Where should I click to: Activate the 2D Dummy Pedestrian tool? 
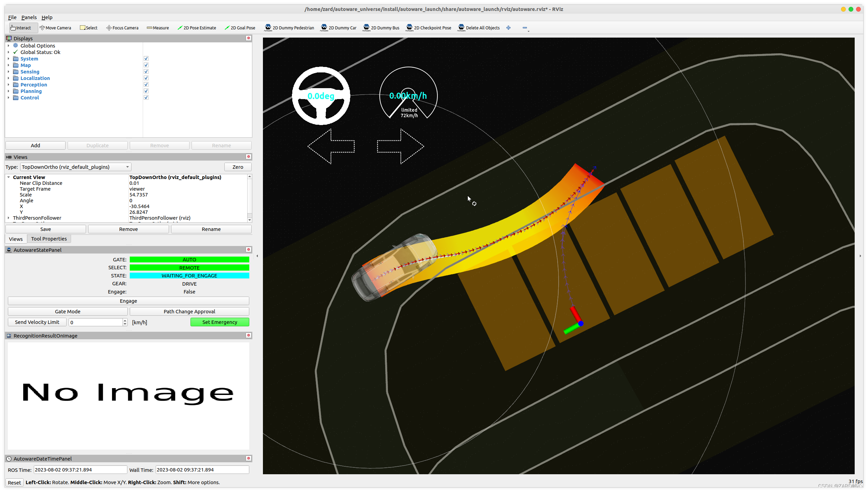(289, 28)
